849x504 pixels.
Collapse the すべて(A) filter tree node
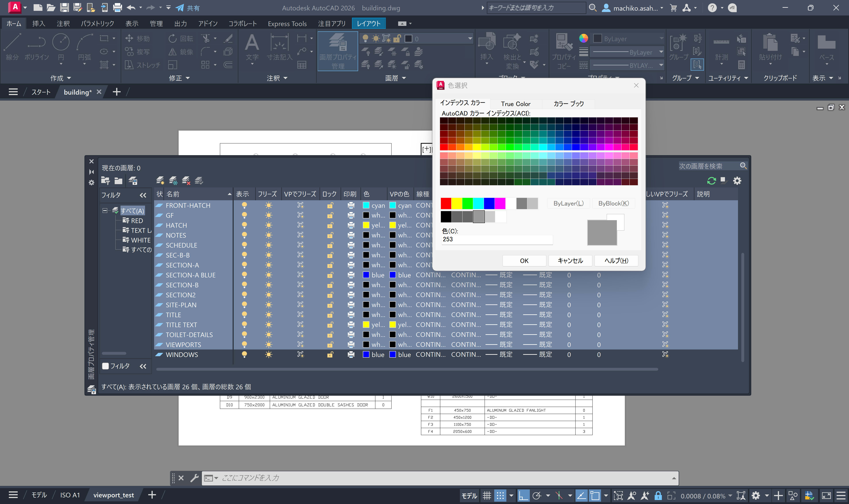[105, 211]
